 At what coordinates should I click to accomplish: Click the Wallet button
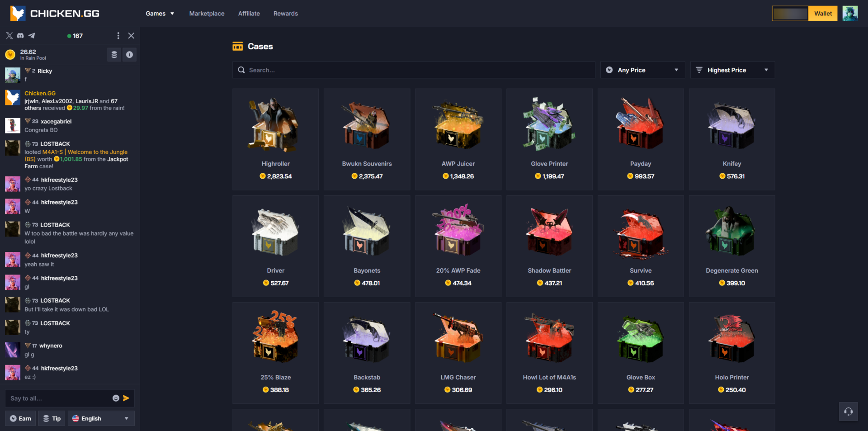823,14
